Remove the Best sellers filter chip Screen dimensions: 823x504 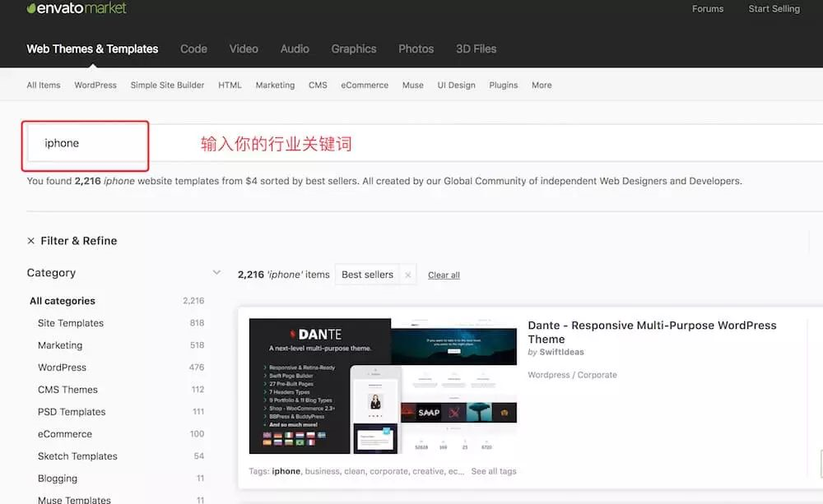tap(408, 275)
